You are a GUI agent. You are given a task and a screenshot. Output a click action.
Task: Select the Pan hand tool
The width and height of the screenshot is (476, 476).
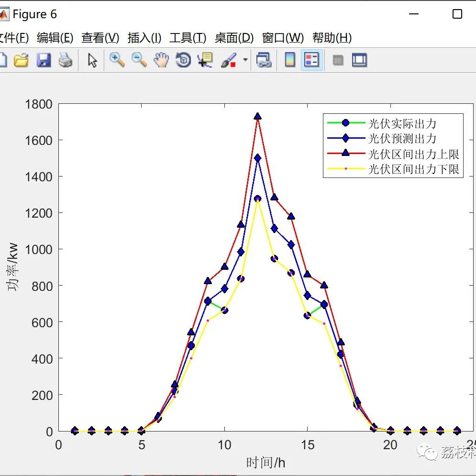(161, 60)
